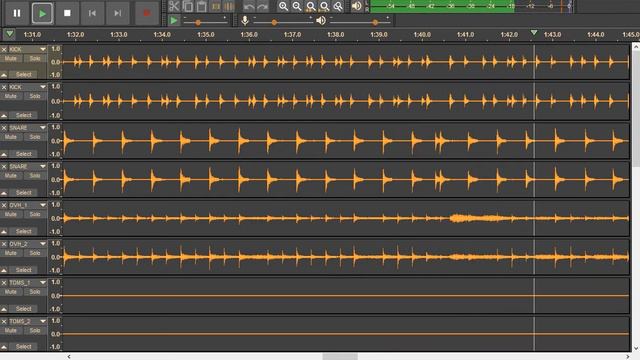Click the Play-at-Speed green arrow
The width and height of the screenshot is (640, 360).
[174, 20]
